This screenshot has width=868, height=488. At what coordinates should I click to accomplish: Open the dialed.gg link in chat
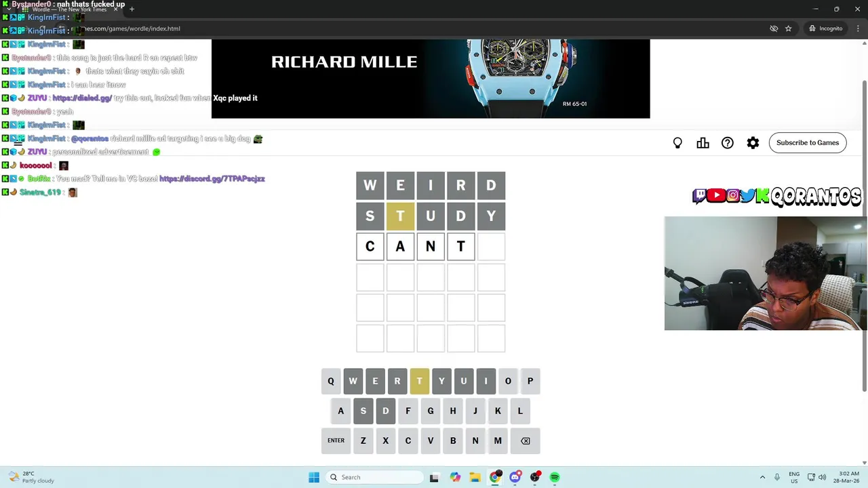click(x=82, y=98)
